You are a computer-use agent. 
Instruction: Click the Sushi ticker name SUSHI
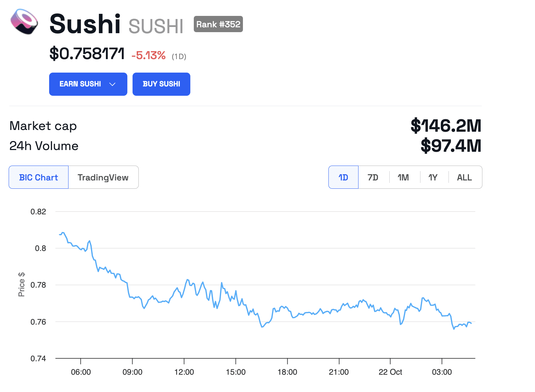tap(156, 24)
